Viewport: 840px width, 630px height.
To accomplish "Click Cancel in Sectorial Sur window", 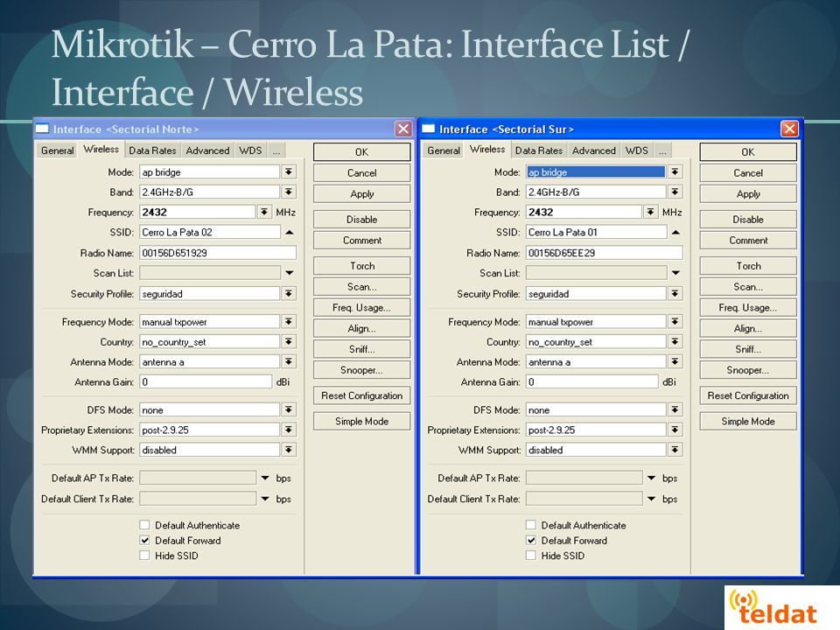I will (x=748, y=173).
